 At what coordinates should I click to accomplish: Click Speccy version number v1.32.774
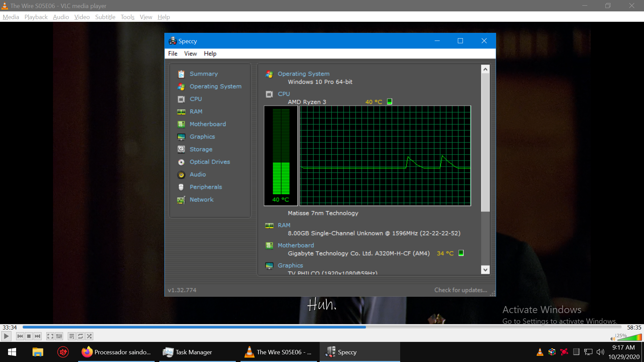point(182,290)
